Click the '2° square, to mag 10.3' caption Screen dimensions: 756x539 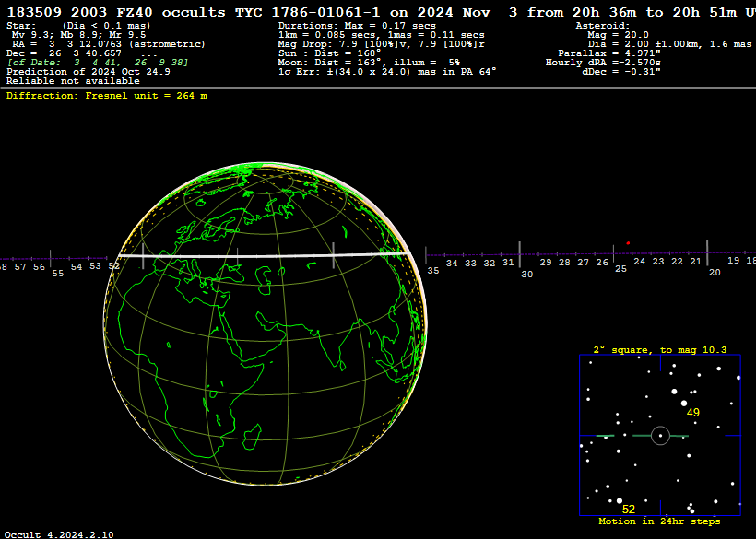659,350
